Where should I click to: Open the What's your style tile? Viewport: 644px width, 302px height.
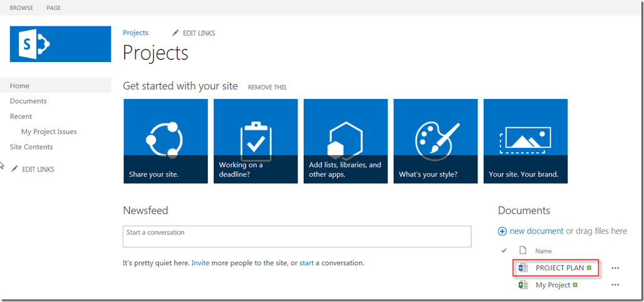click(435, 141)
